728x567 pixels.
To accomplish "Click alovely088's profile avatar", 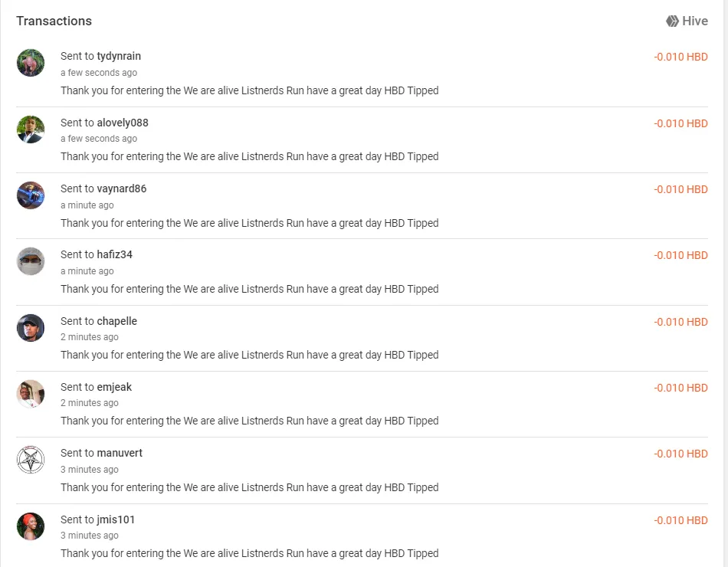I will pyautogui.click(x=31, y=129).
